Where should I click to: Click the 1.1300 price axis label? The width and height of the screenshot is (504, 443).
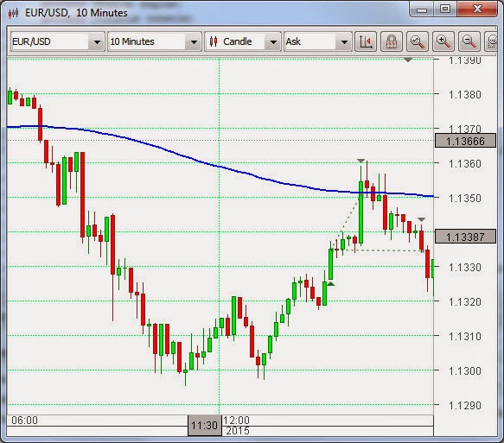(465, 371)
